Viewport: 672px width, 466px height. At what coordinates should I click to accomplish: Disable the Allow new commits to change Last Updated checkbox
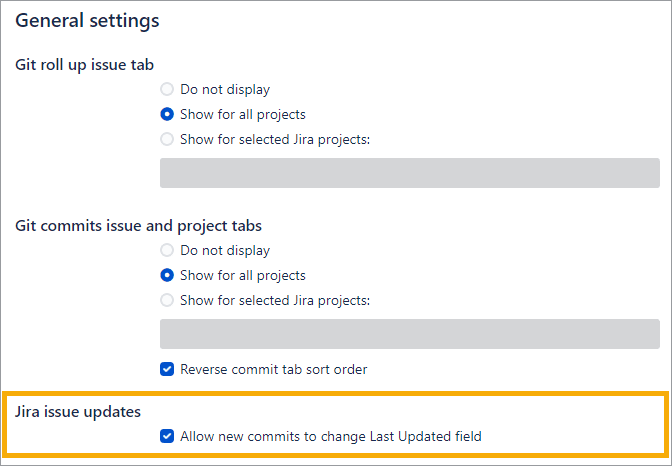click(167, 436)
